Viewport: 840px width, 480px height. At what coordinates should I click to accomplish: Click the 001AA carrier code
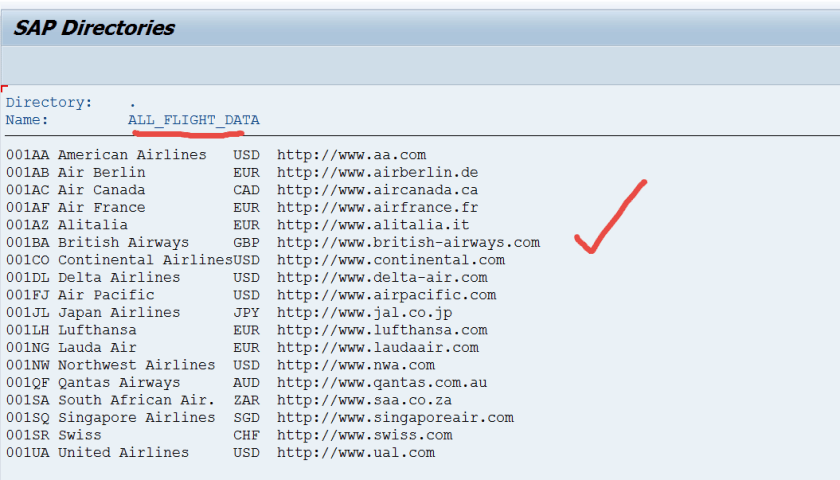pos(27,155)
